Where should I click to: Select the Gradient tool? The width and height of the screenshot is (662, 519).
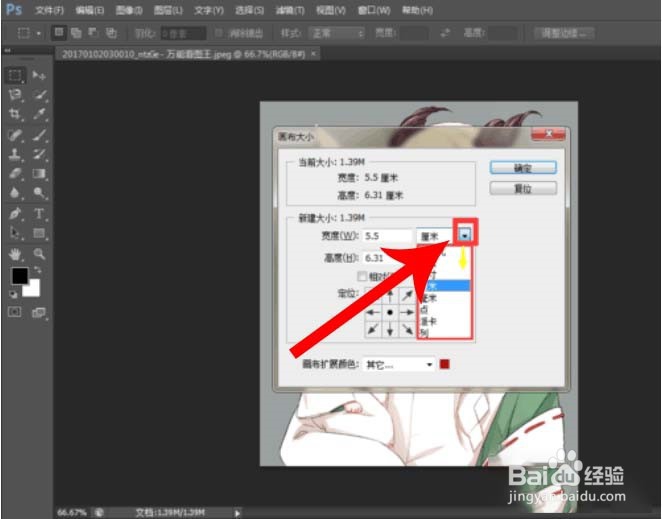(39, 173)
